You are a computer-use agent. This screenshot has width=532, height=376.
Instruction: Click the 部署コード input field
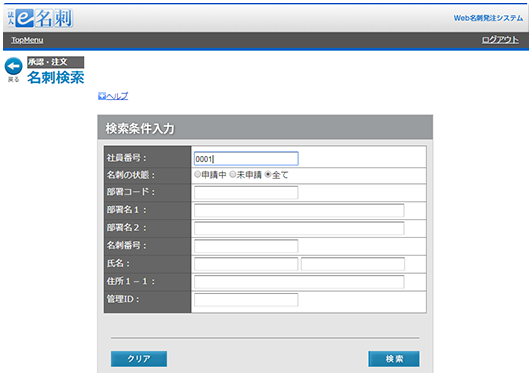tap(246, 192)
